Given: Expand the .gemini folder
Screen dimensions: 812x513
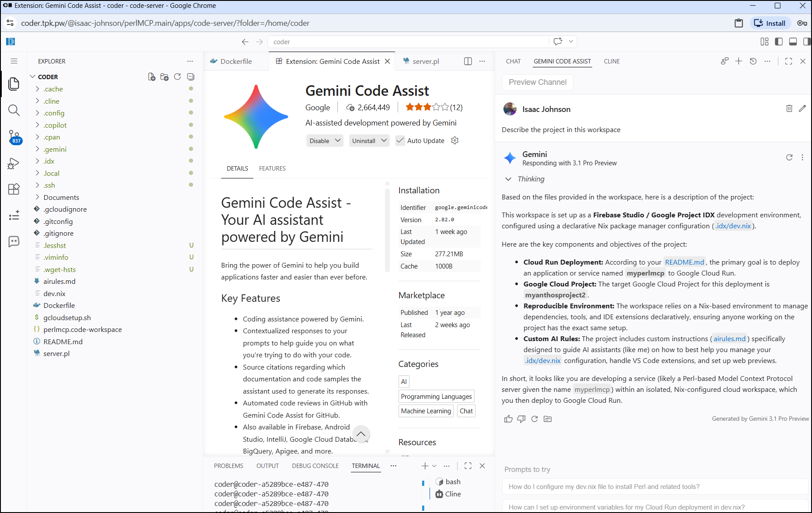Looking at the screenshot, I should coord(38,149).
